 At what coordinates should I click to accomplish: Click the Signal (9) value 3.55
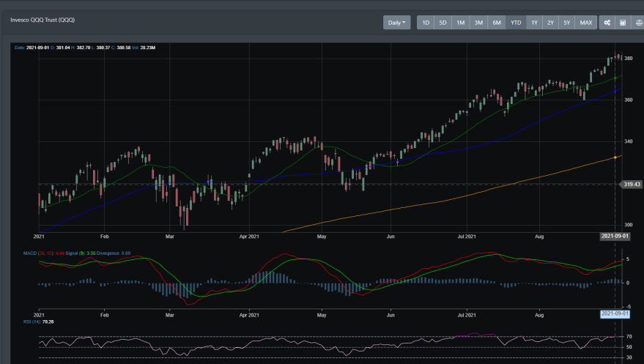click(x=81, y=253)
